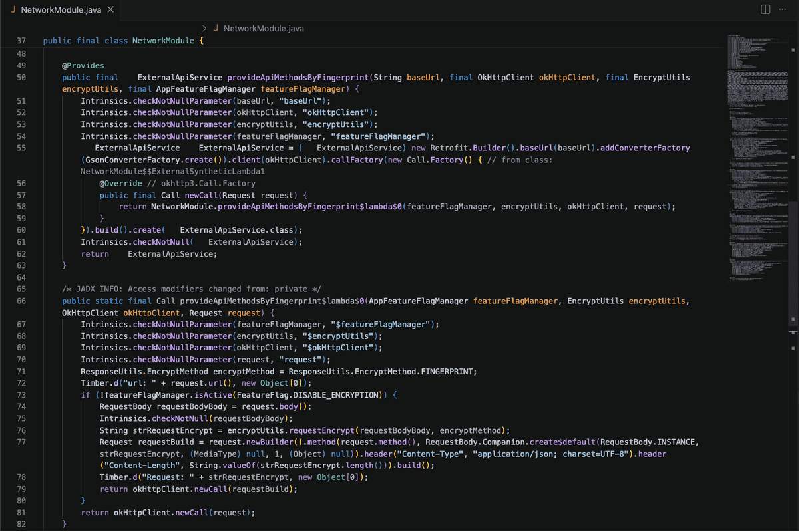Click line number 77 in the gutter
The height and width of the screenshot is (532, 800).
coord(20,442)
